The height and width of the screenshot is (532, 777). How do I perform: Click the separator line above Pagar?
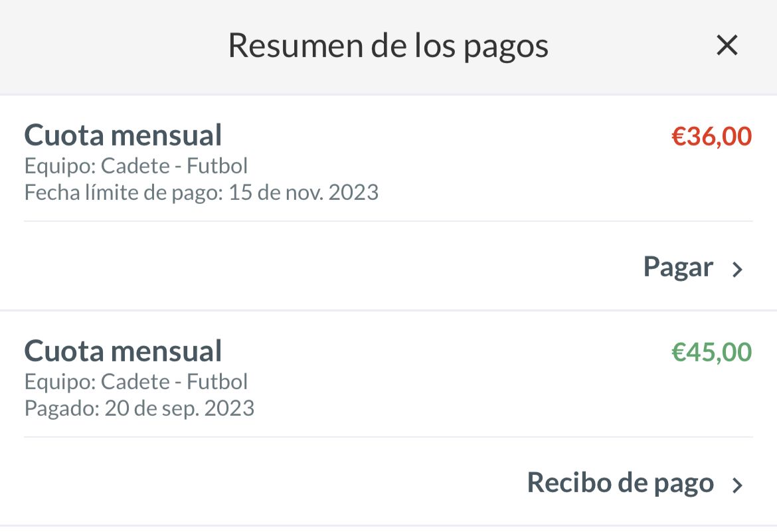388,221
